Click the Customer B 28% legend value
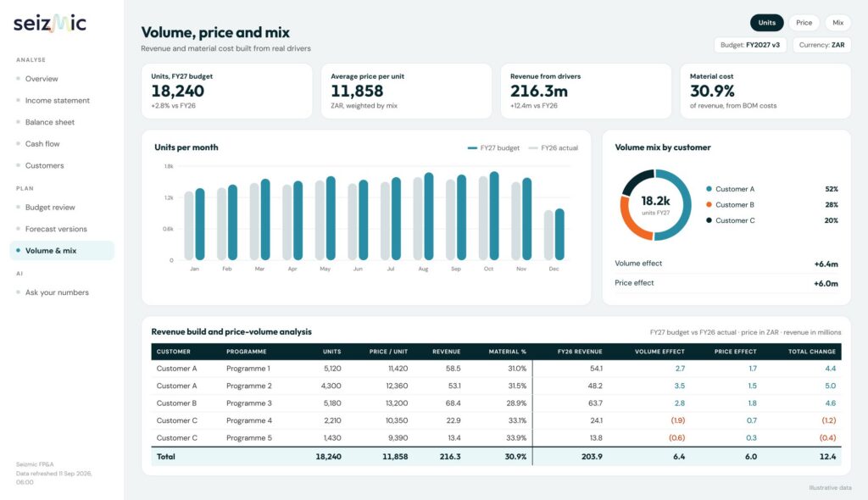This screenshot has width=868, height=500. pos(832,204)
